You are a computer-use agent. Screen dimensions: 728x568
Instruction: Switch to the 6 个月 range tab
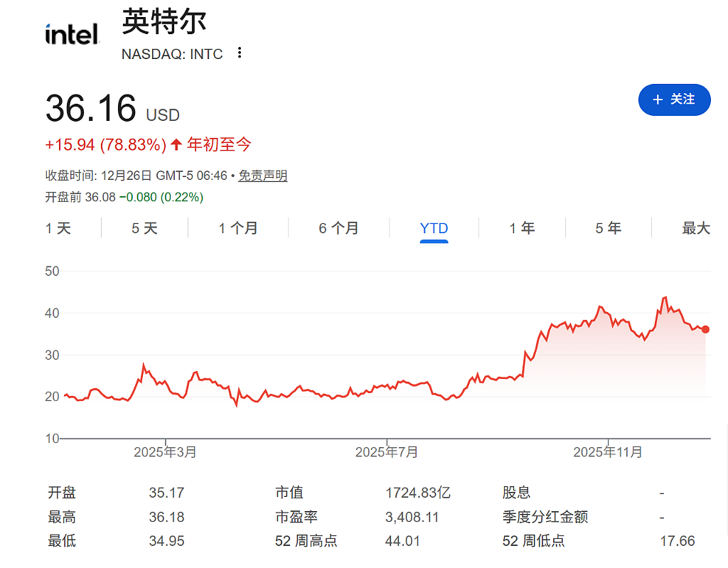338,228
